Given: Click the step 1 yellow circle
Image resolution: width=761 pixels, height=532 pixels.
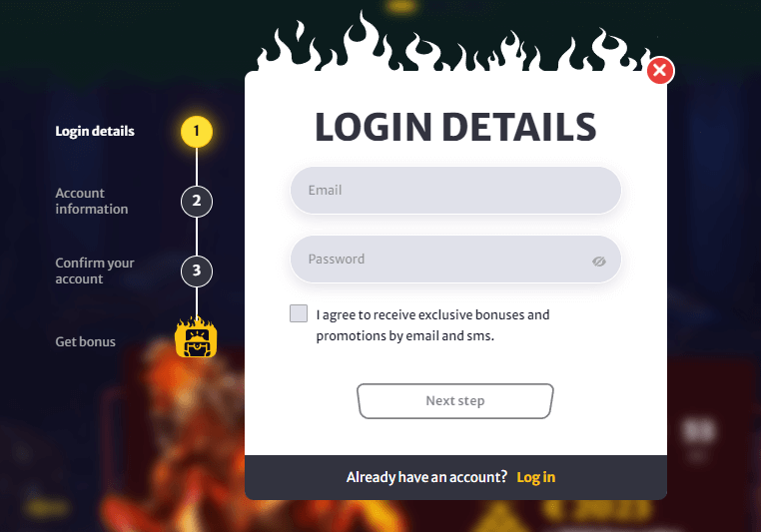Looking at the screenshot, I should click(197, 132).
